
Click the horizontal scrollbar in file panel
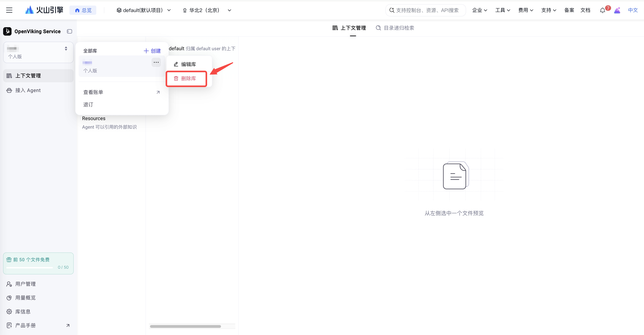[x=185, y=326]
